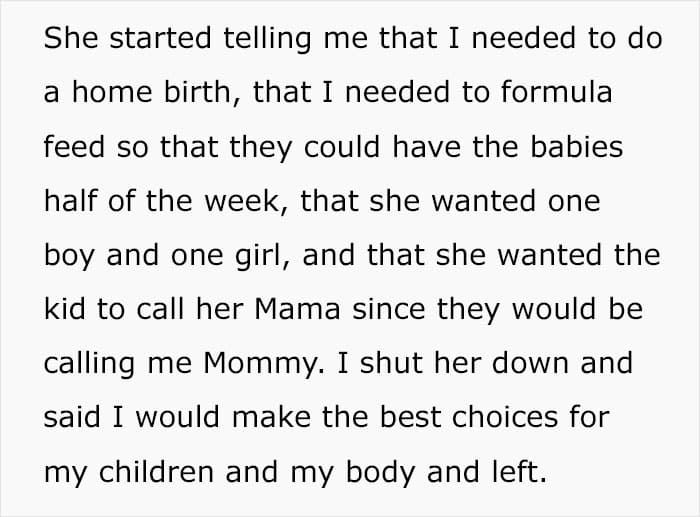Click the word "boy" in the text
The image size is (700, 517).
[69, 256]
